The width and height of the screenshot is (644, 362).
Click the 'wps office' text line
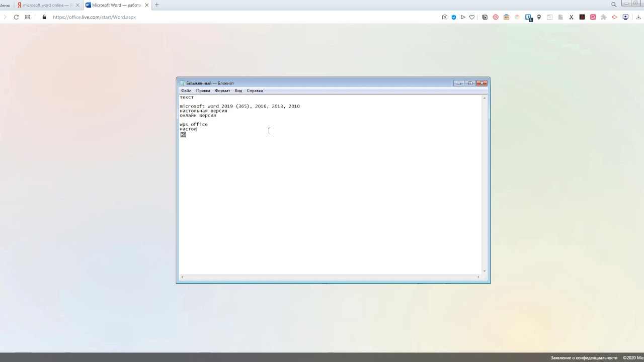point(194,124)
